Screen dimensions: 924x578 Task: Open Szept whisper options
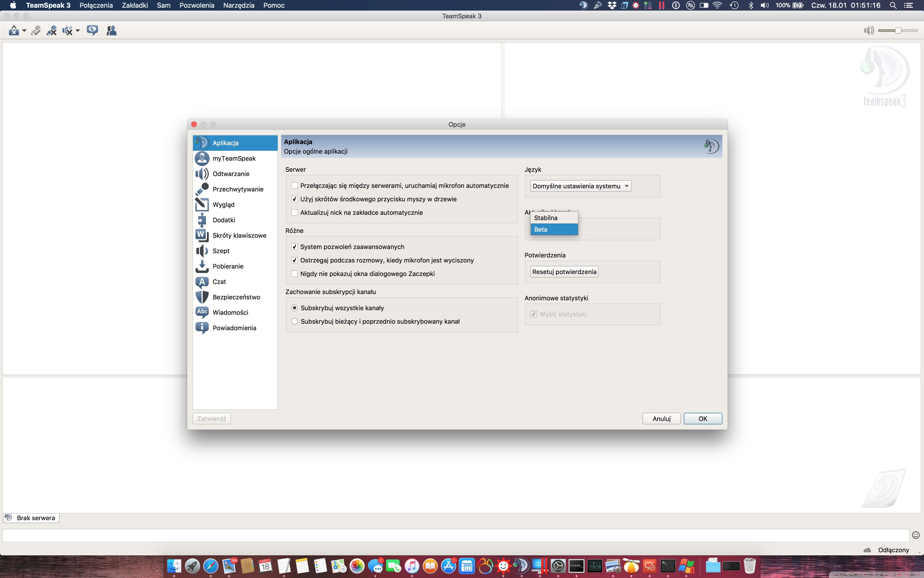(x=235, y=251)
